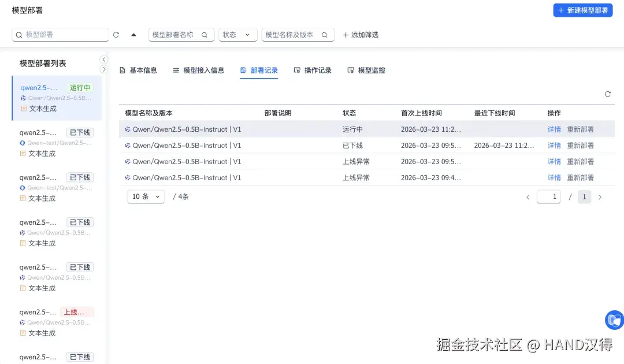Collapse the list panel with left chevron

click(104, 60)
